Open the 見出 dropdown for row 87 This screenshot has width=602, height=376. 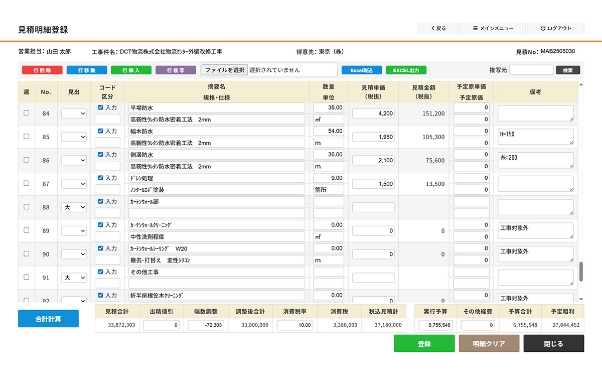[74, 184]
